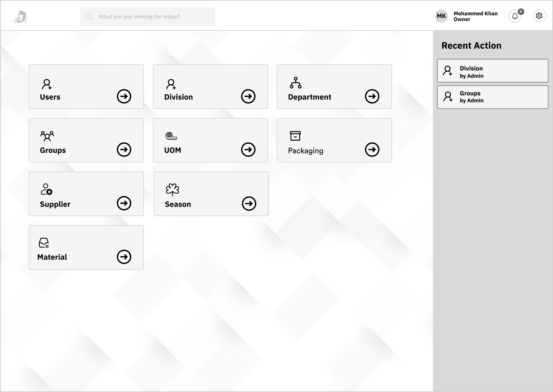This screenshot has width=553, height=392.
Task: Click the Division card person icon
Action: 171,84
